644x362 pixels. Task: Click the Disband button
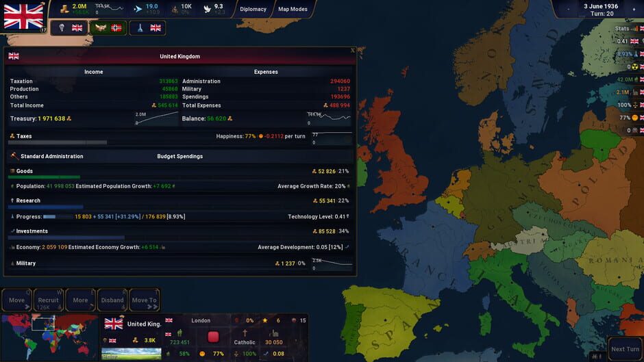112,300
